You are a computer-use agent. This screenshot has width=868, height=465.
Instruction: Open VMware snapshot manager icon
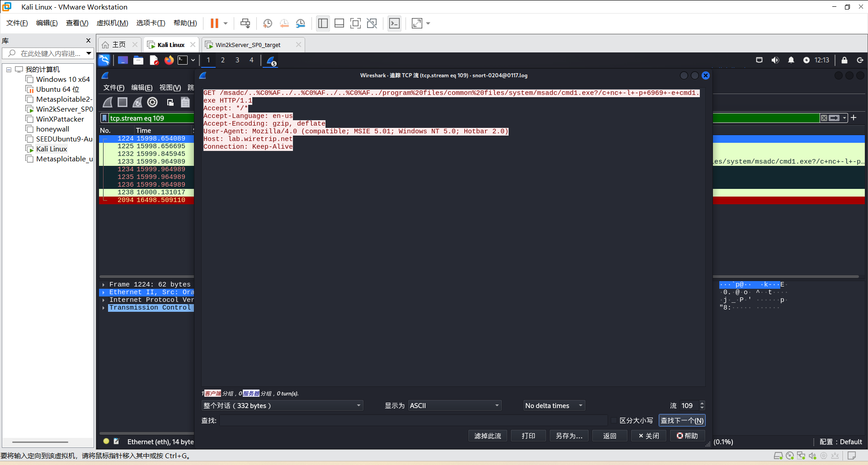301,23
